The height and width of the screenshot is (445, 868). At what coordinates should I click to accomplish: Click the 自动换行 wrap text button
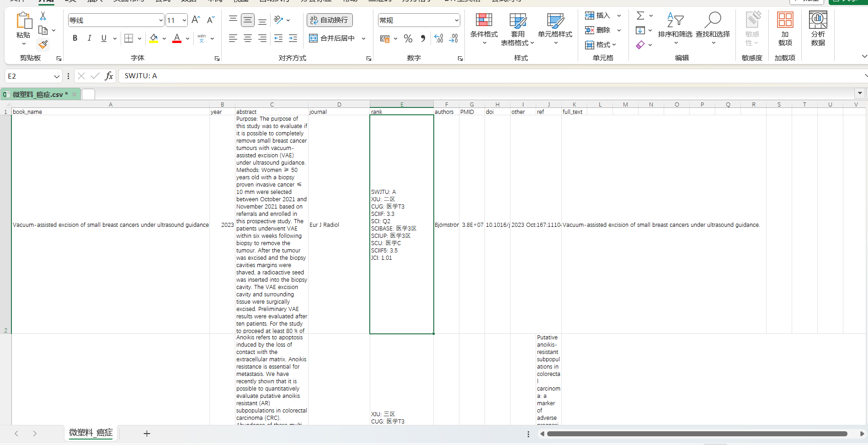330,20
